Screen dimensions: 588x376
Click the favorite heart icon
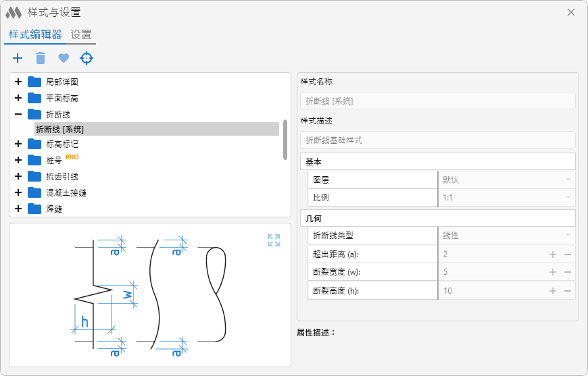(x=64, y=58)
